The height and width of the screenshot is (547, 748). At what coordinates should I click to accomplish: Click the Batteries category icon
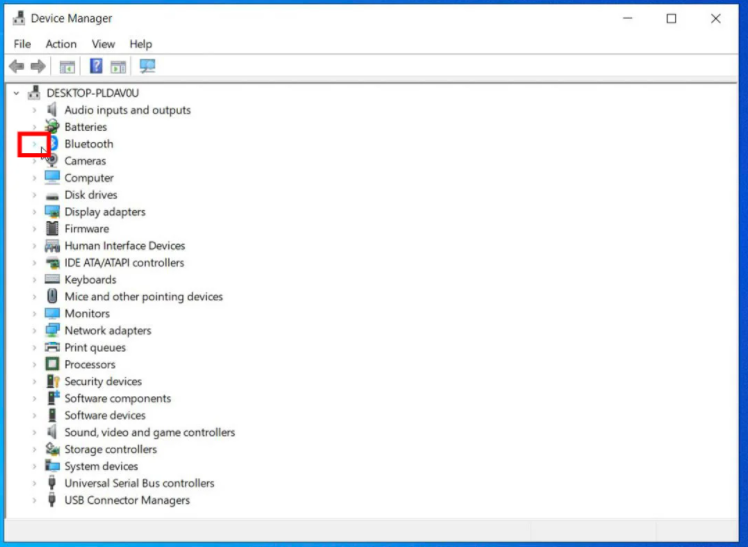(52, 127)
